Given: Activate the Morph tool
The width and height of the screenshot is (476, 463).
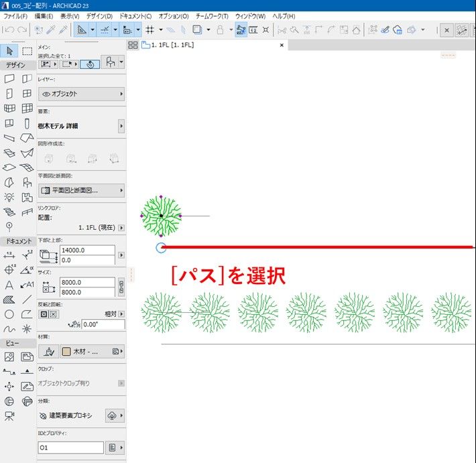Looking at the screenshot, I should (9, 182).
